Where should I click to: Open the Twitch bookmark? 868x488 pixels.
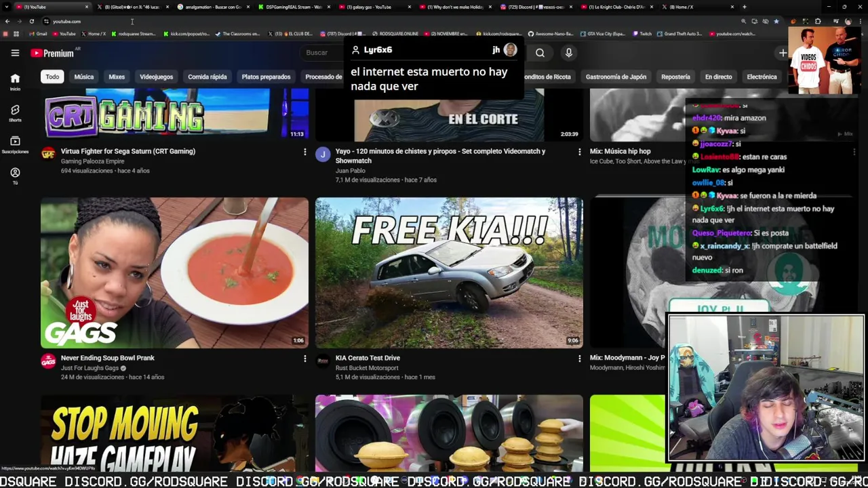(643, 34)
